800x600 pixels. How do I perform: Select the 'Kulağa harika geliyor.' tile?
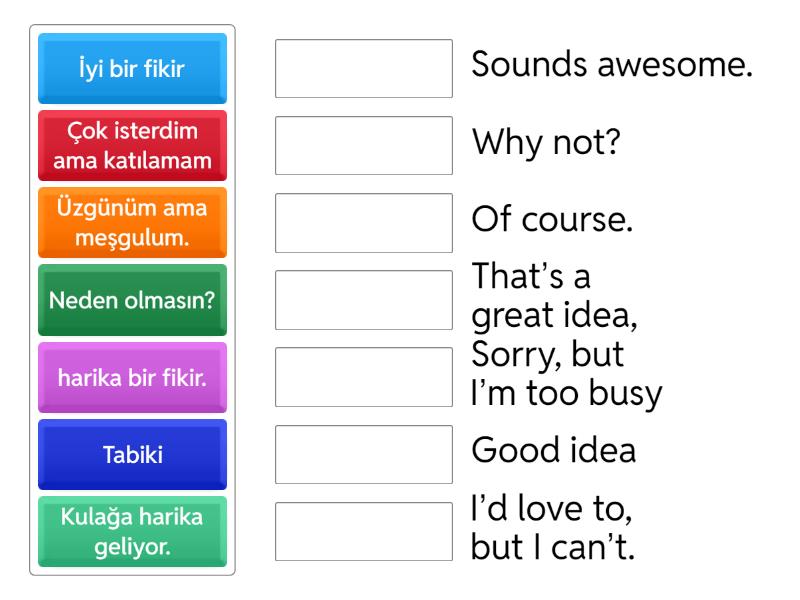point(132,531)
